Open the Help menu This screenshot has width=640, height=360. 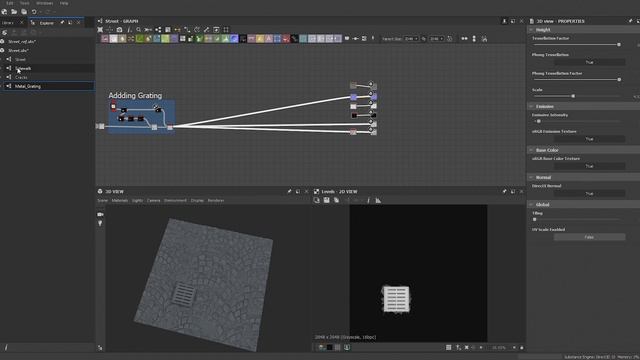[x=64, y=3]
